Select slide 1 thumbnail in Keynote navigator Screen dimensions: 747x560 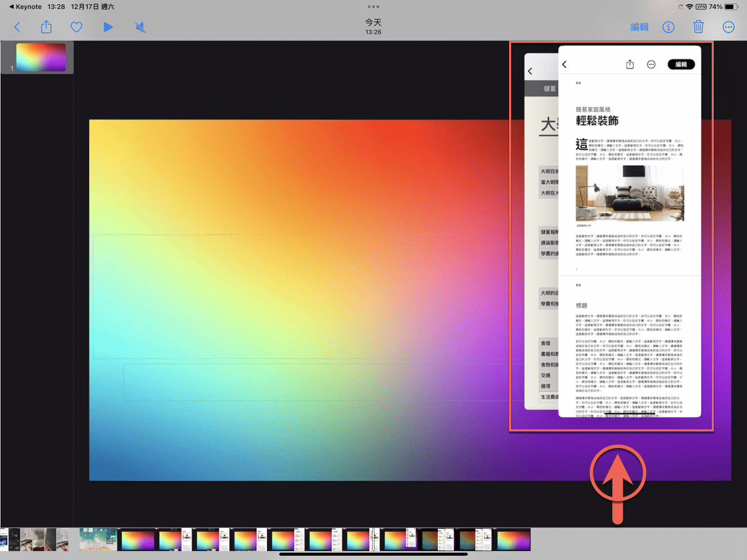tap(41, 57)
